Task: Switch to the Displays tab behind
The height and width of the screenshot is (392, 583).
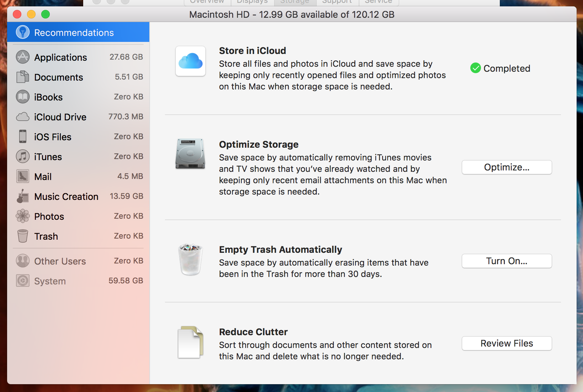Action: point(252,2)
